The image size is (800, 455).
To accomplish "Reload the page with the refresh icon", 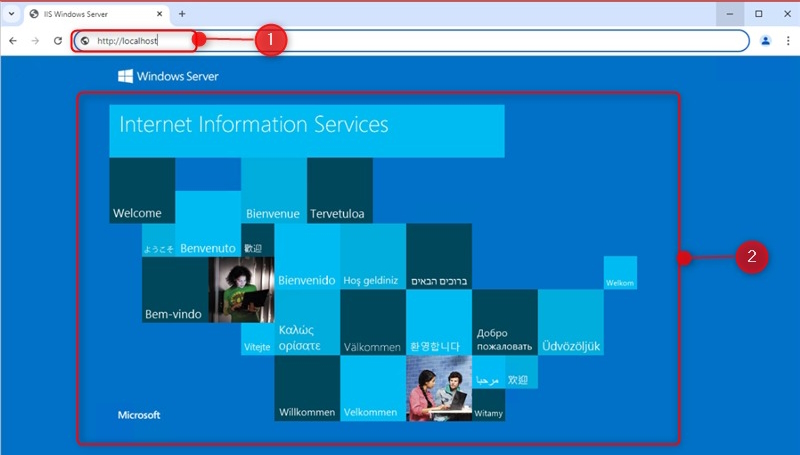I will tap(58, 41).
